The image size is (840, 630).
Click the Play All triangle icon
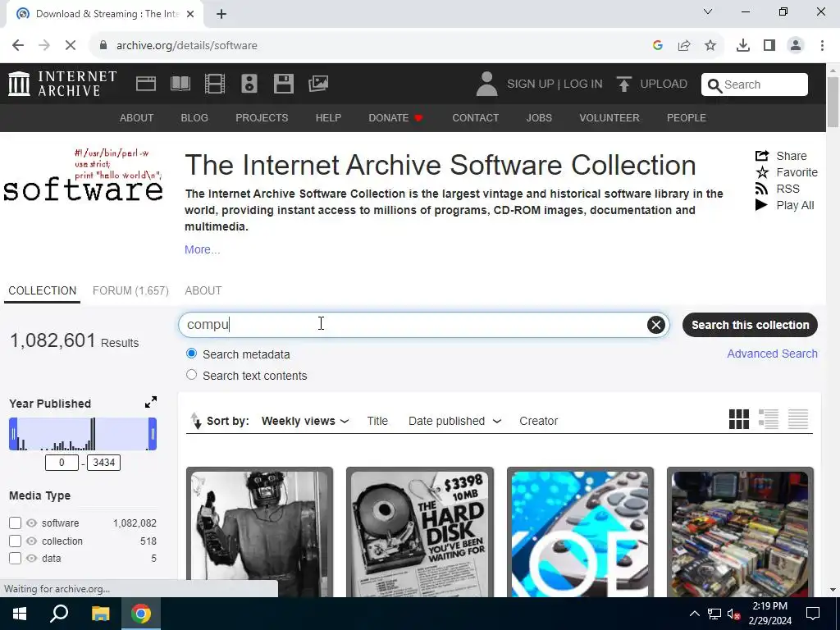761,204
